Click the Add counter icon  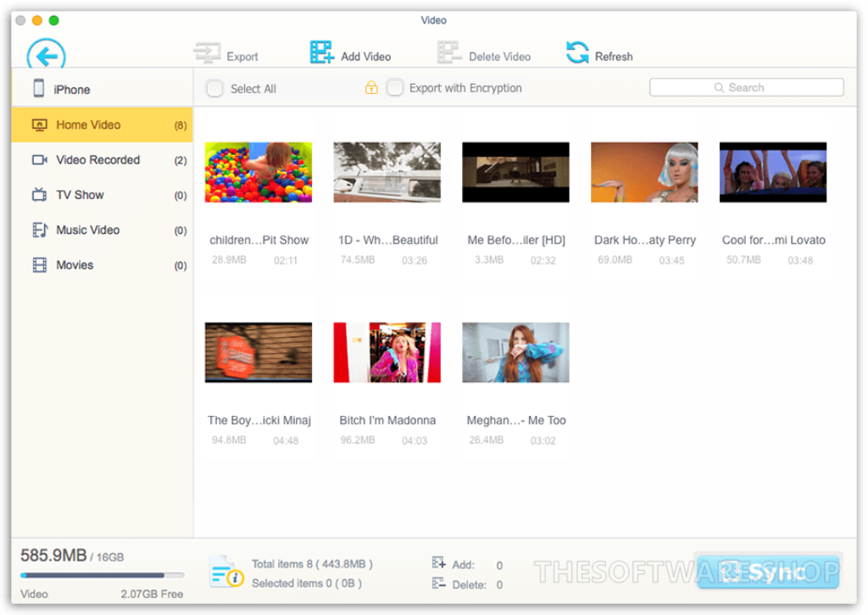point(438,563)
